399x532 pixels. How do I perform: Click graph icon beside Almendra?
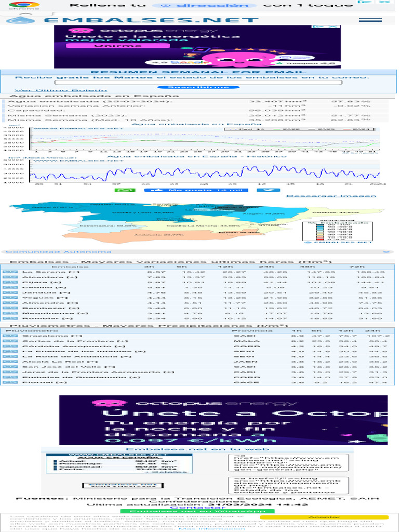point(10,303)
